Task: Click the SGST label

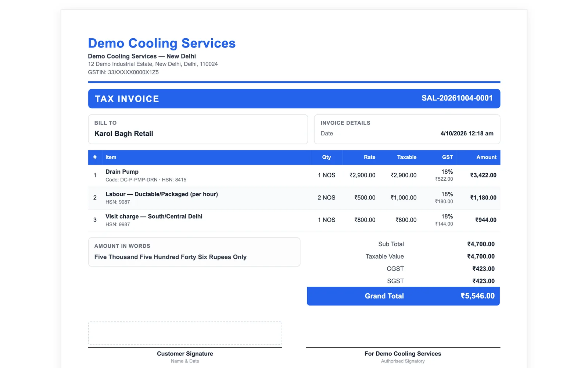Action: (x=395, y=281)
